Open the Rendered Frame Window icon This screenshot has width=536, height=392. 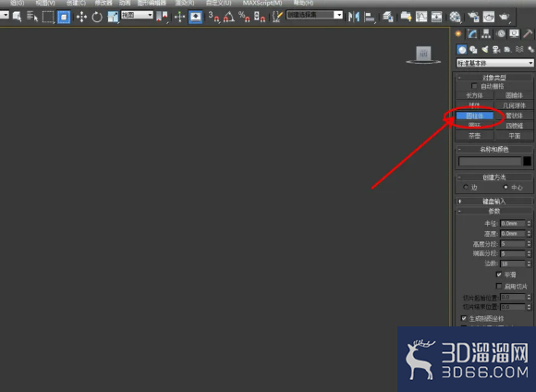click(489, 17)
